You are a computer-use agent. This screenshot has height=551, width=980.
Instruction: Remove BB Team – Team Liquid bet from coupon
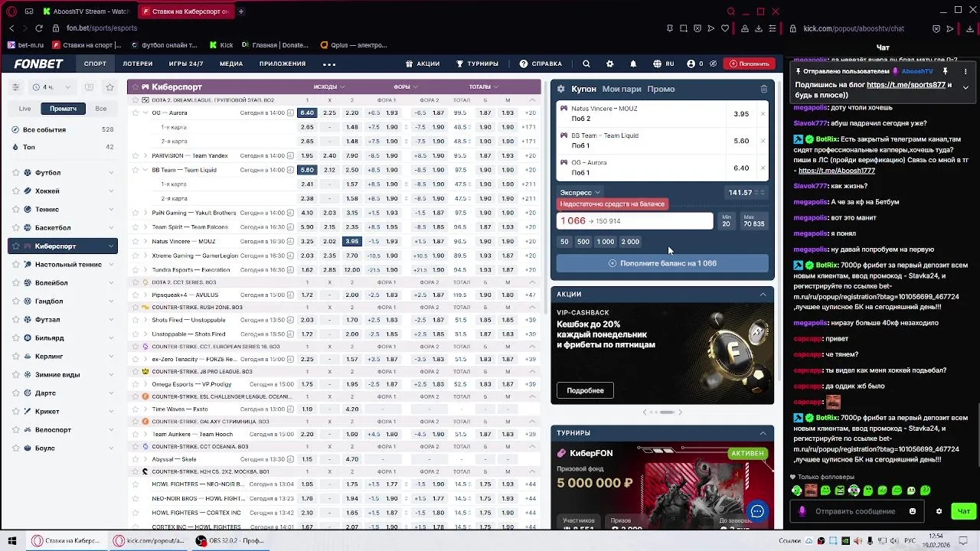pyautogui.click(x=763, y=141)
